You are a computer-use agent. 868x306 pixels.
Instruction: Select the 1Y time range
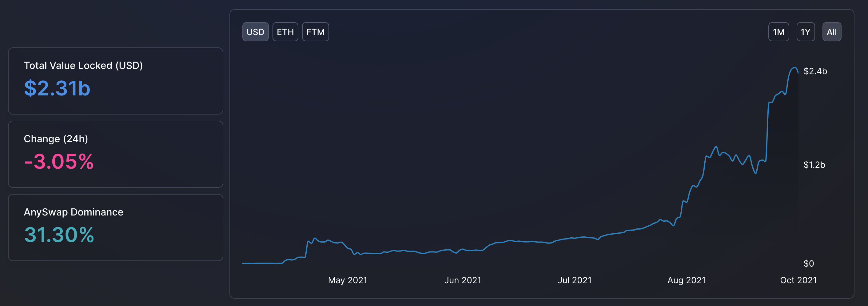[805, 32]
